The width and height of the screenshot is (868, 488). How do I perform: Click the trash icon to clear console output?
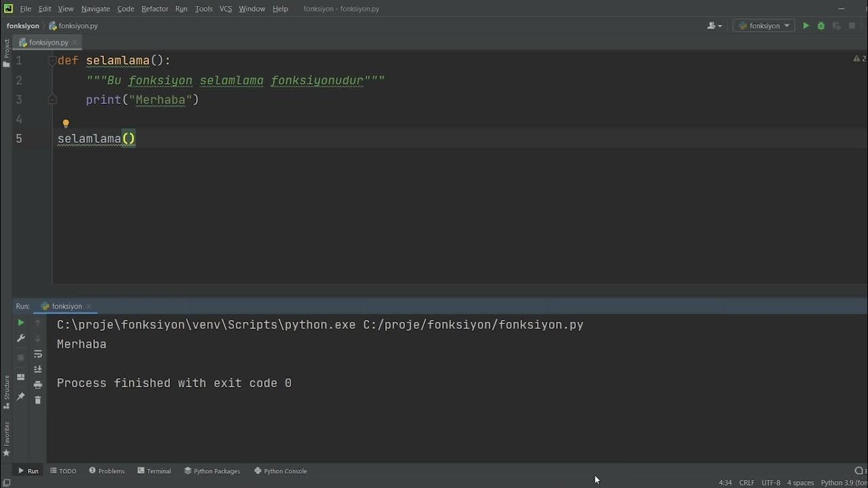point(38,400)
